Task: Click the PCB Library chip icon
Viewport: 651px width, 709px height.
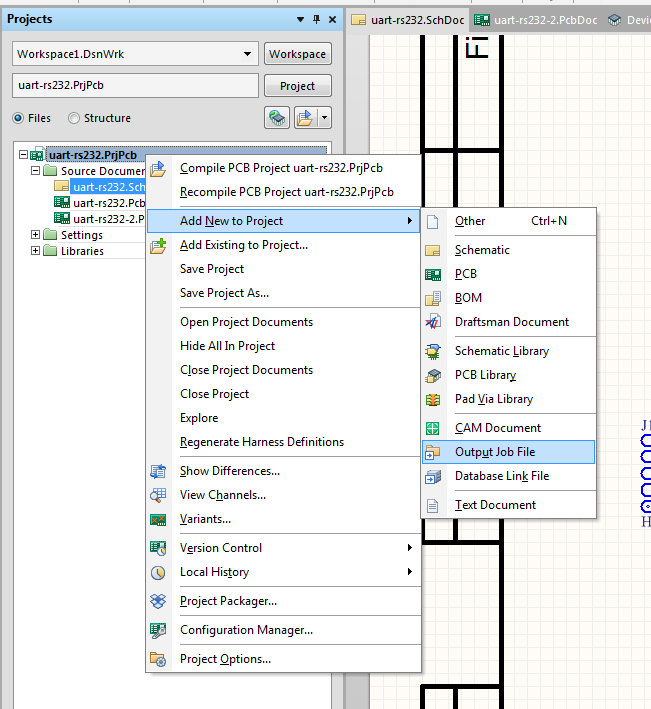Action: pos(433,375)
